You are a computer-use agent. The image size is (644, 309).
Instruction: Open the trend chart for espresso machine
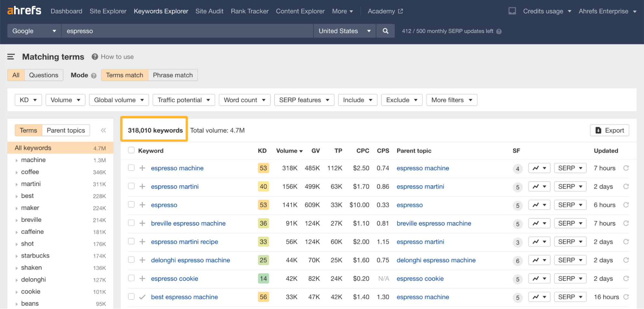coord(539,168)
